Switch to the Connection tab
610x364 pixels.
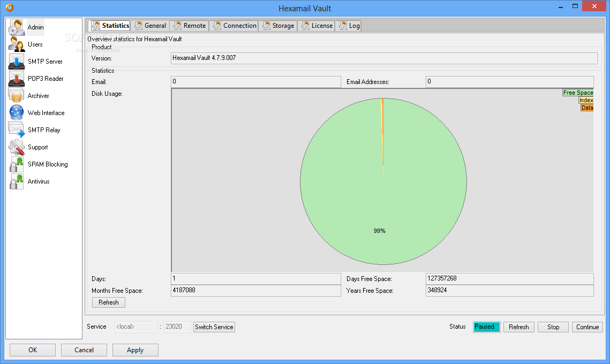(x=235, y=26)
